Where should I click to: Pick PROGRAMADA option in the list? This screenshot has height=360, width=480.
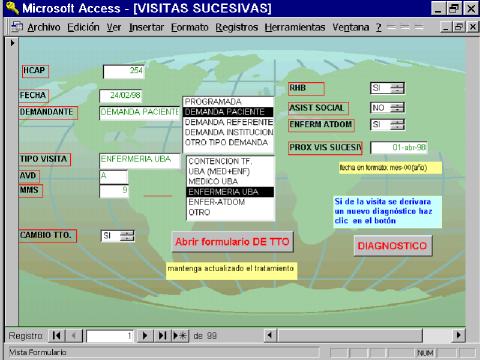click(x=229, y=102)
